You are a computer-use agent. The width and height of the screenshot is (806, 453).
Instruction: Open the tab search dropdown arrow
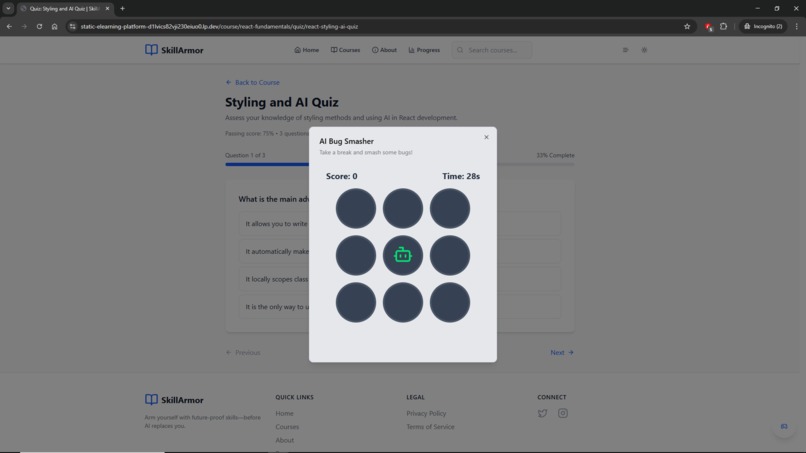(x=8, y=8)
